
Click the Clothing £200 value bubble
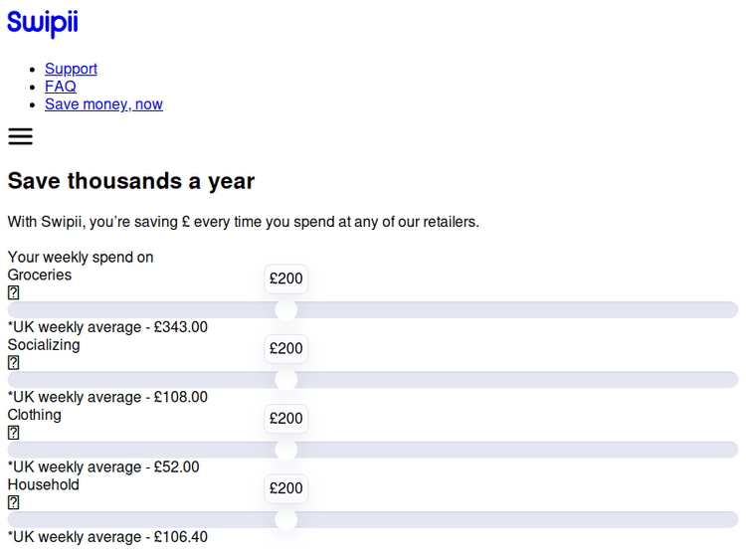click(285, 418)
